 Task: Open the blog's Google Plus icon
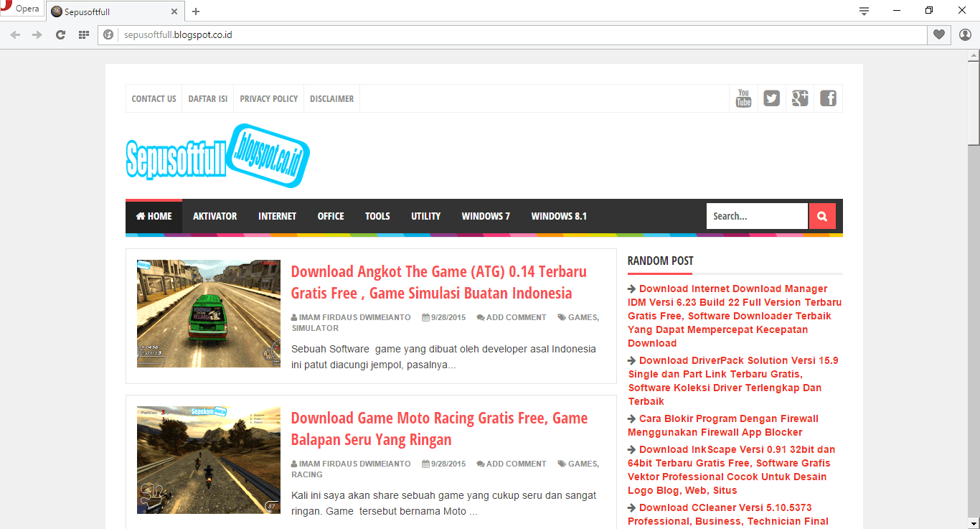click(x=800, y=98)
